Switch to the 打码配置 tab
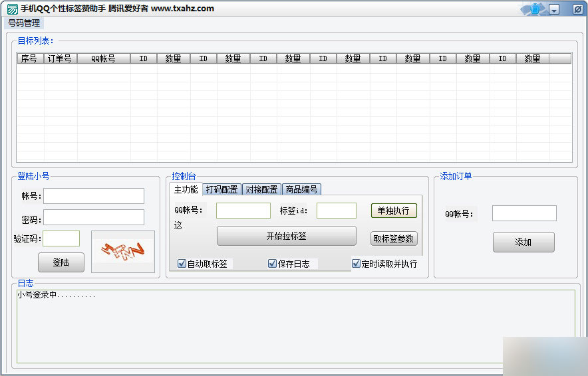Viewport: 588px width, 376px height. point(221,189)
